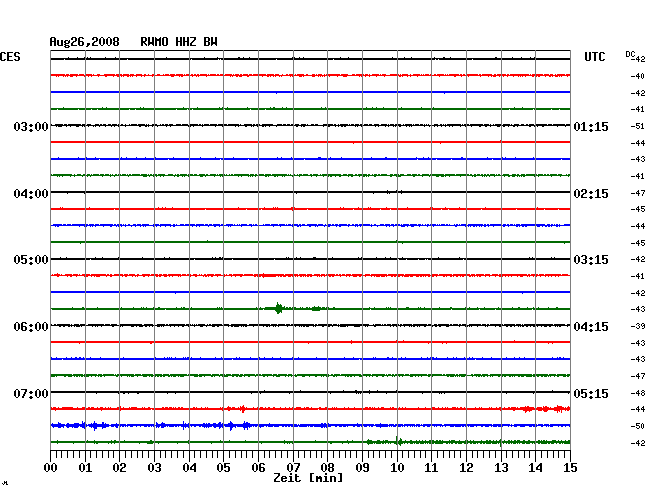This screenshot has height=494, width=650.
Task: Click the 05 minute axis label
Action: [223, 468]
